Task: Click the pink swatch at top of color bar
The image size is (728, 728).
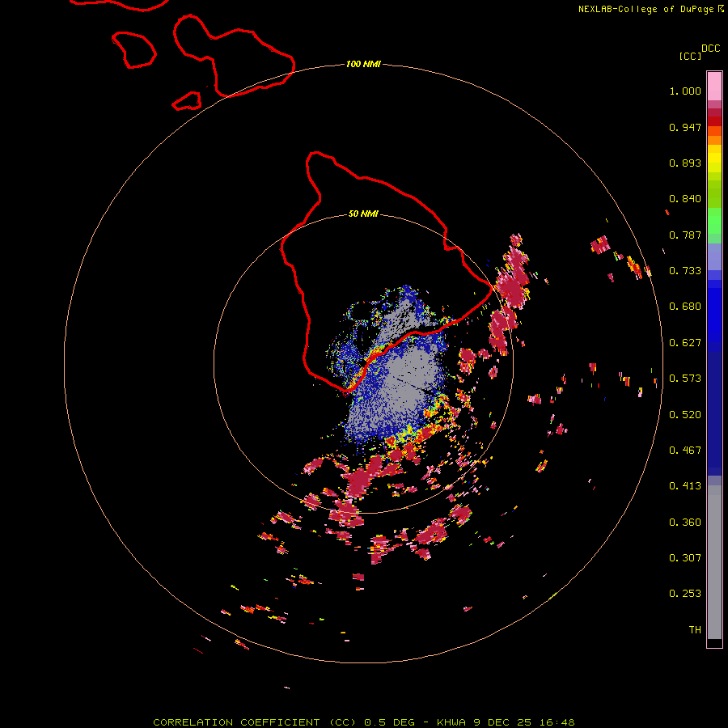Action: pyautogui.click(x=714, y=87)
